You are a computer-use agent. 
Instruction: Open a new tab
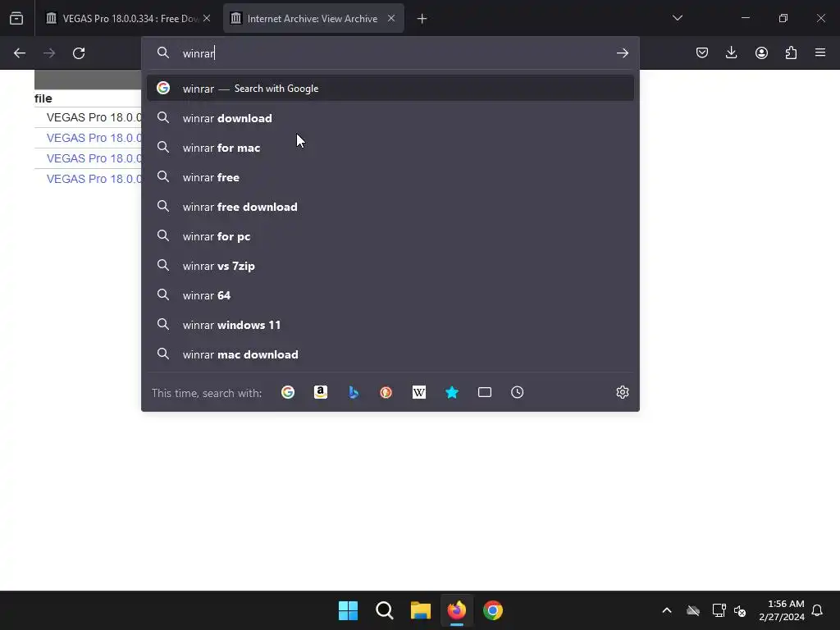[x=422, y=19]
